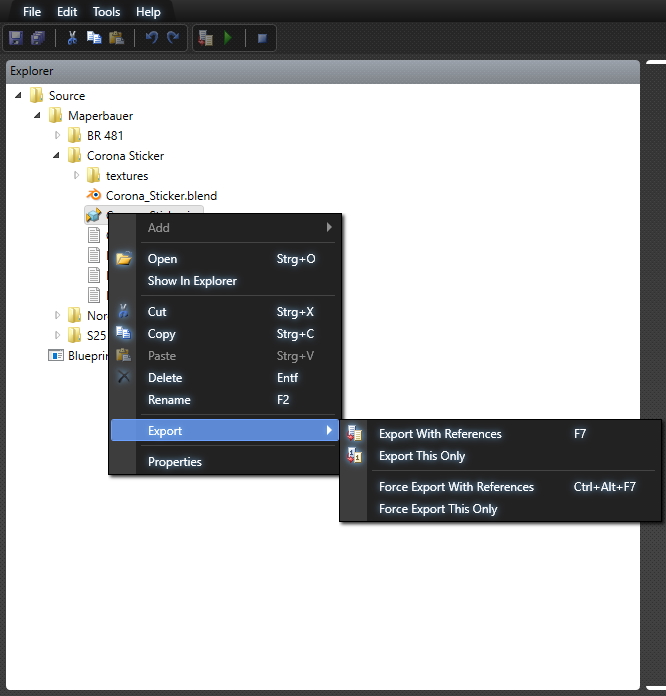Click the scissors icon beside Cut

tap(123, 311)
